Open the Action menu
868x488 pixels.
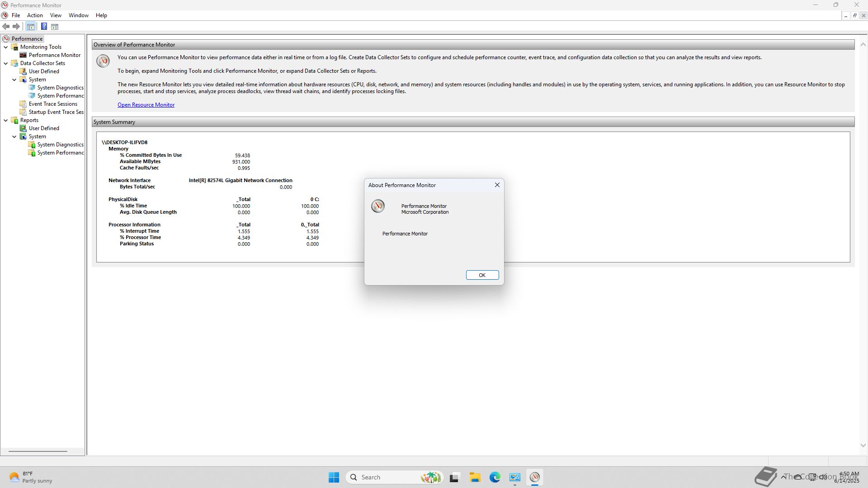pyautogui.click(x=35, y=15)
